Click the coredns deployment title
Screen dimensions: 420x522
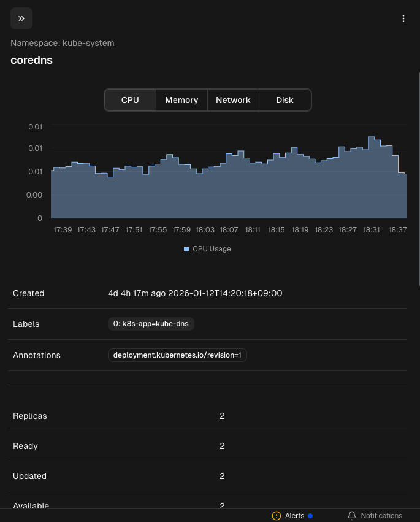[31, 61]
